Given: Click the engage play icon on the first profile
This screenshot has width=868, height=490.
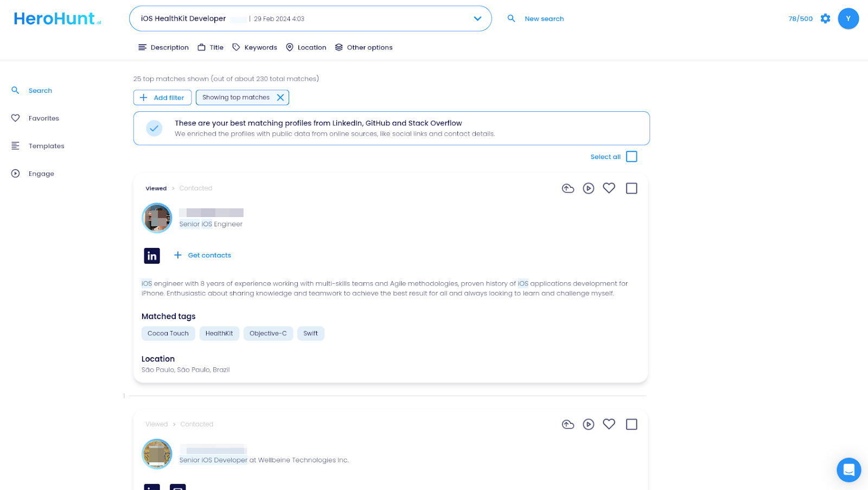Looking at the screenshot, I should tap(588, 188).
